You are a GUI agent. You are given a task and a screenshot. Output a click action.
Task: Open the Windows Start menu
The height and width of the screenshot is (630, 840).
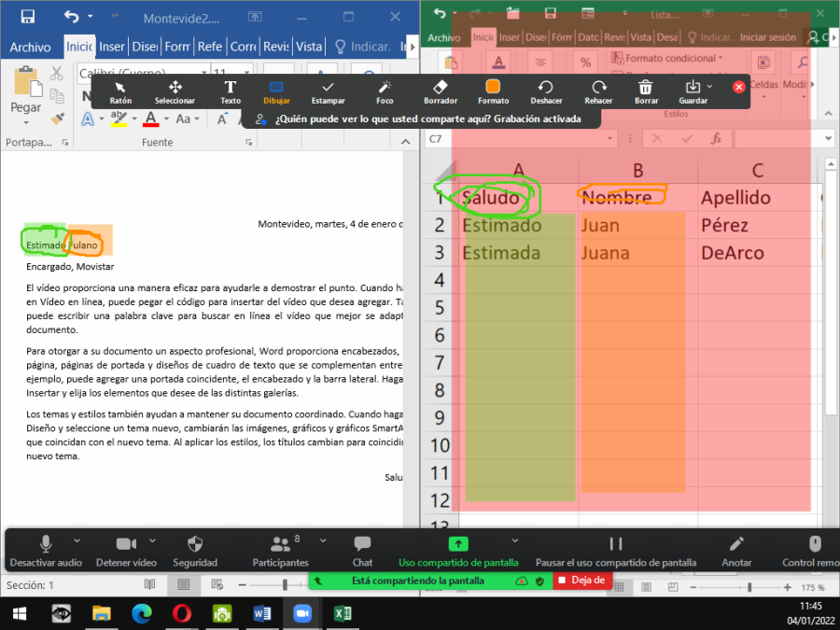(x=20, y=613)
